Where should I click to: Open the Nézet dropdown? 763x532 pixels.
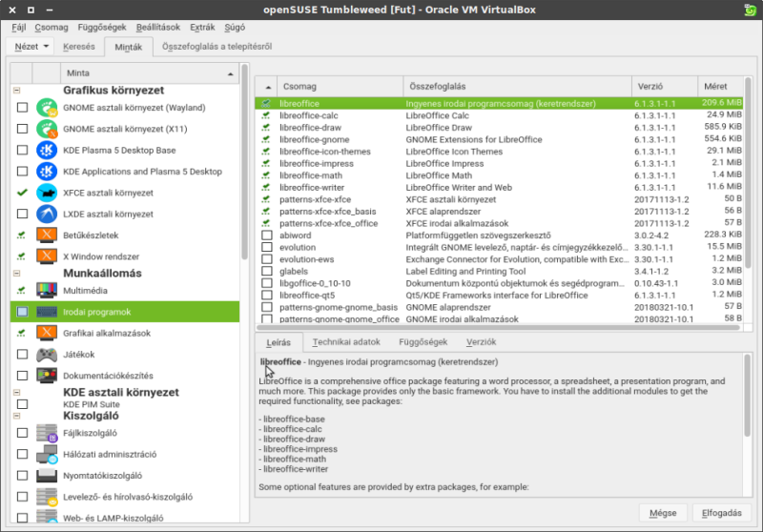click(x=31, y=47)
